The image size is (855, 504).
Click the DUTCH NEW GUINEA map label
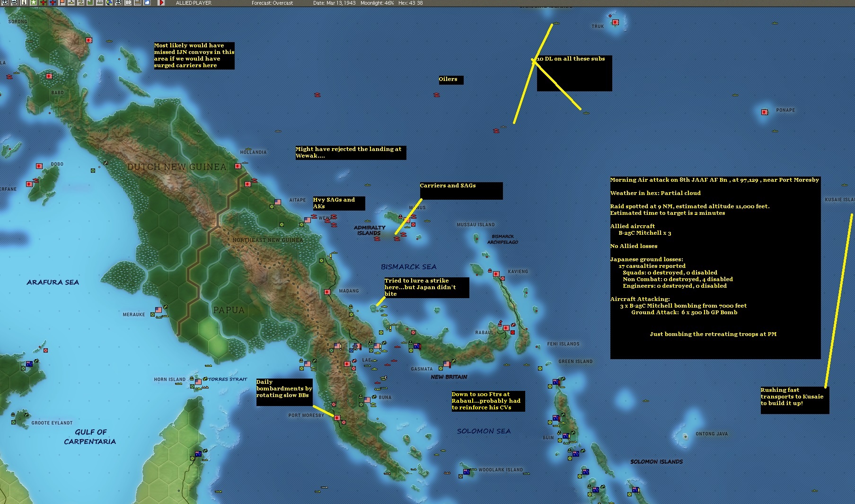pos(177,167)
